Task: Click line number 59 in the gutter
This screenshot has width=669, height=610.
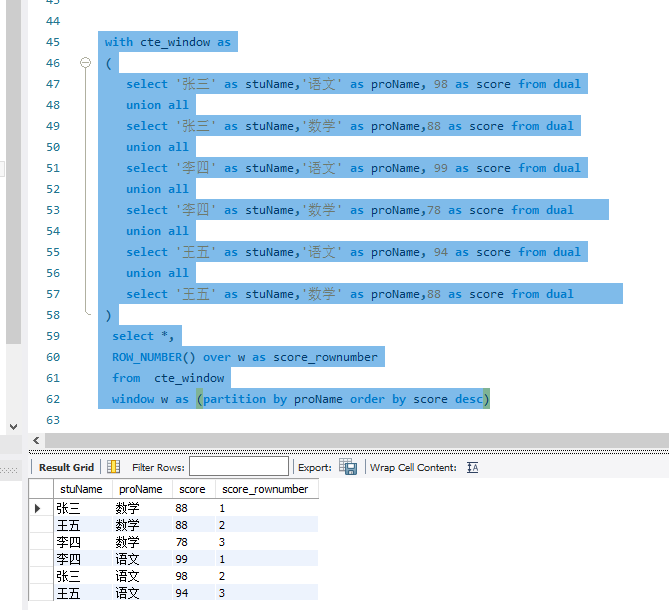Action: tap(53, 336)
